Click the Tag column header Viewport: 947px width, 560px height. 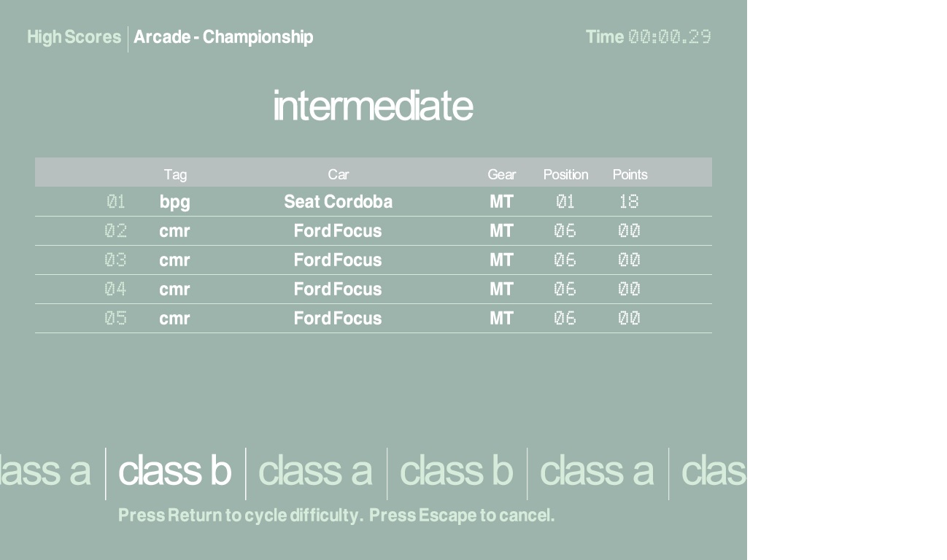pyautogui.click(x=175, y=174)
